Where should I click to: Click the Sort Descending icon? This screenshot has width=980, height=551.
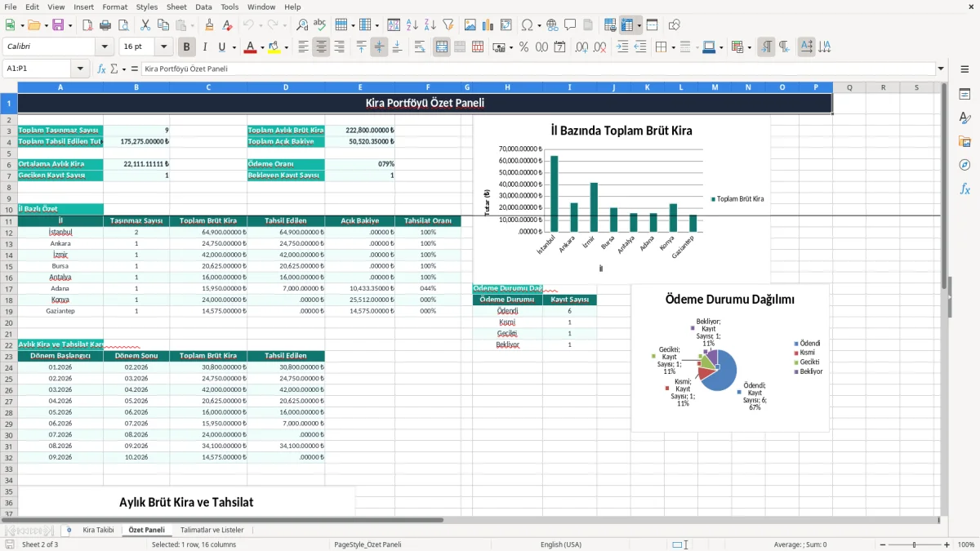click(430, 25)
